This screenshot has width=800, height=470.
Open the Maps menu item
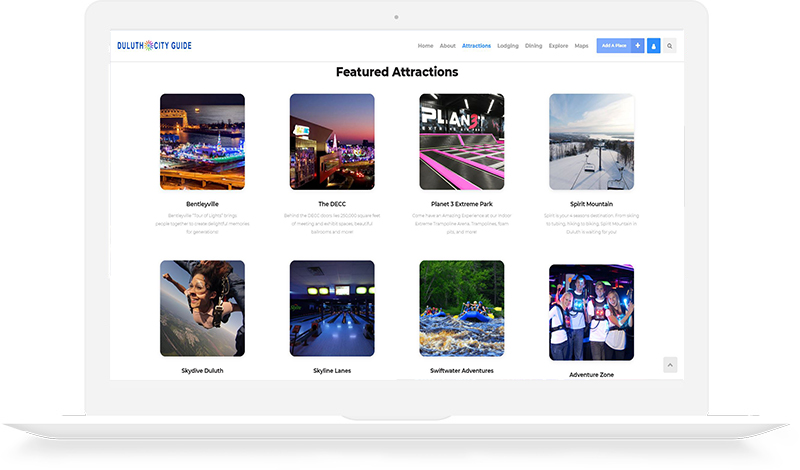(x=581, y=46)
